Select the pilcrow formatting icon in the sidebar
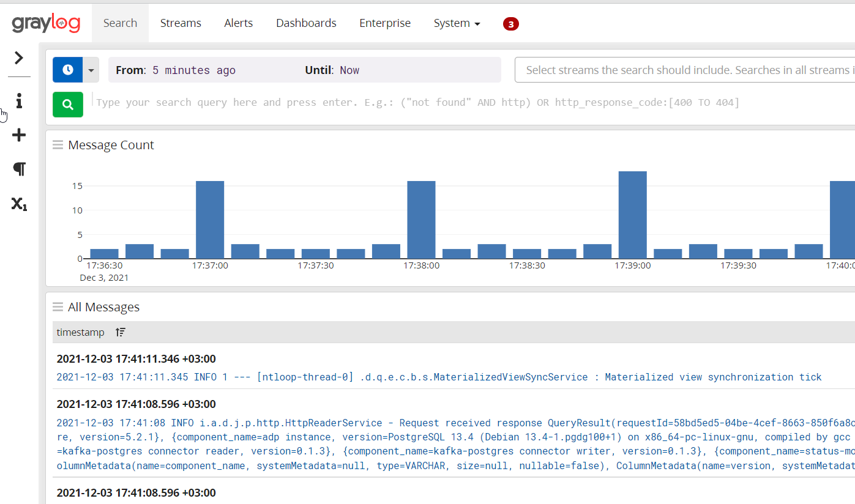855x504 pixels. pos(19,169)
